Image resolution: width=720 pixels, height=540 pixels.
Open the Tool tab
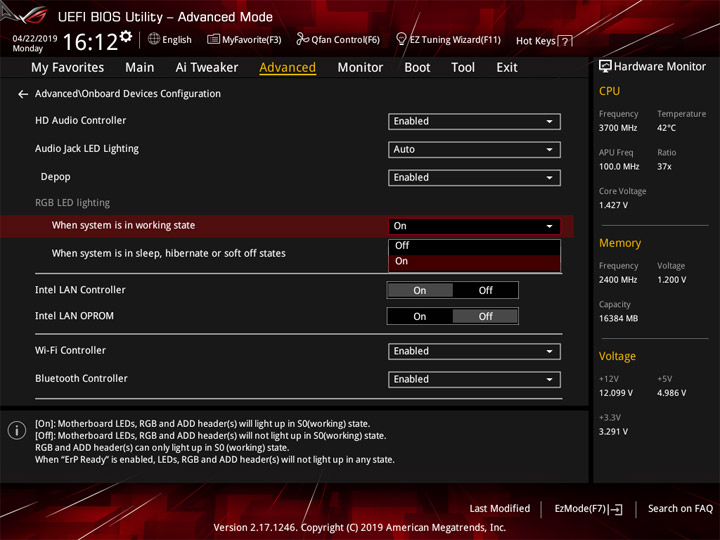pos(463,68)
